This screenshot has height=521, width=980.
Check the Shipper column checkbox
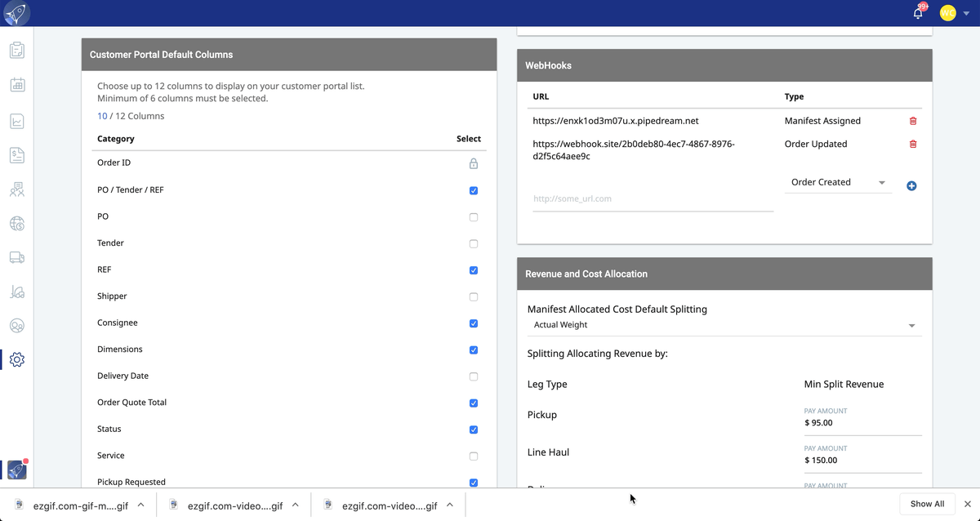coord(474,296)
